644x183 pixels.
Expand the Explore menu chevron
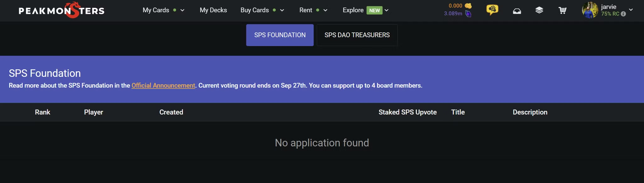tap(386, 10)
